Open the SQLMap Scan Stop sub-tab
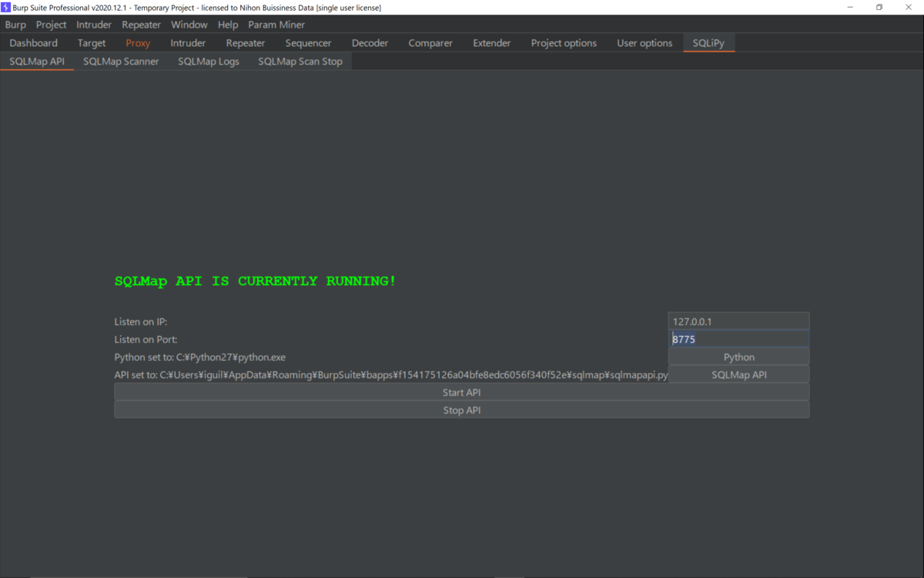 [x=300, y=62]
